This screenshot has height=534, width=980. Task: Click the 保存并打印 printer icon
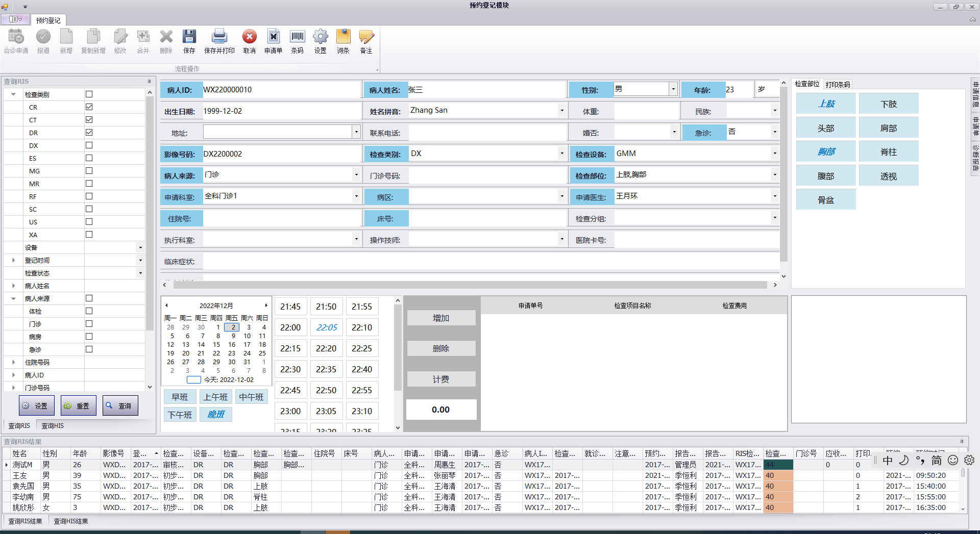point(219,37)
